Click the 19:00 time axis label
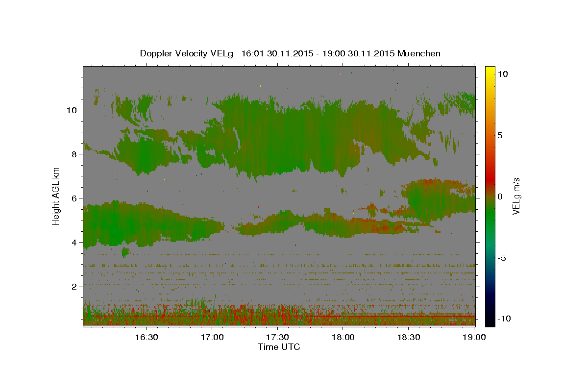 (474, 337)
